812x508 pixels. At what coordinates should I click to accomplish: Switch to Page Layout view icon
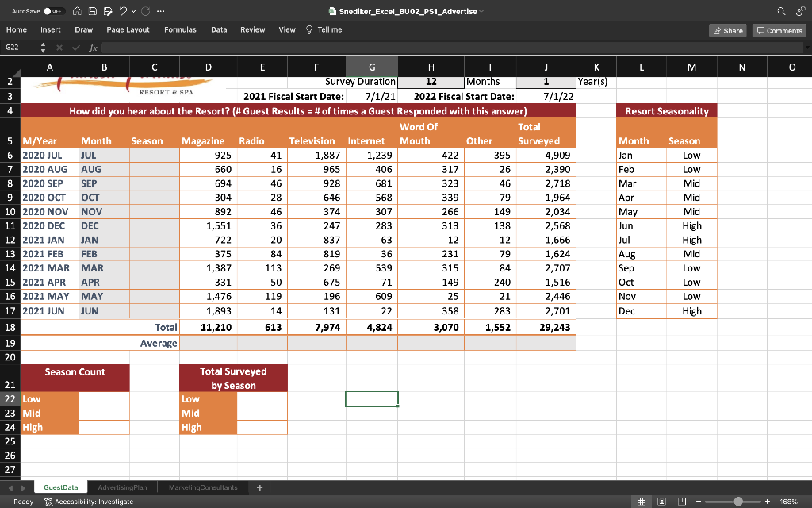tap(661, 502)
